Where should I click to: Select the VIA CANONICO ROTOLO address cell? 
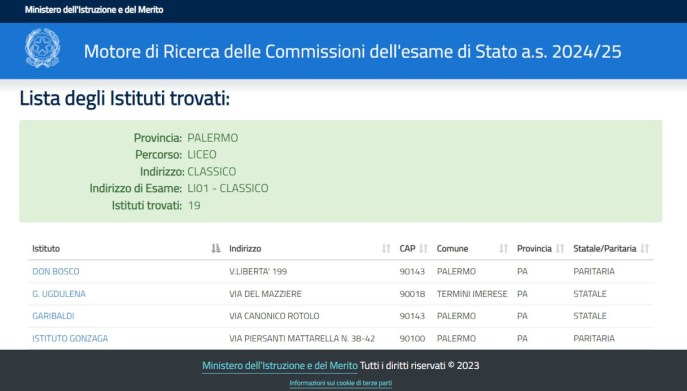pos(274,316)
